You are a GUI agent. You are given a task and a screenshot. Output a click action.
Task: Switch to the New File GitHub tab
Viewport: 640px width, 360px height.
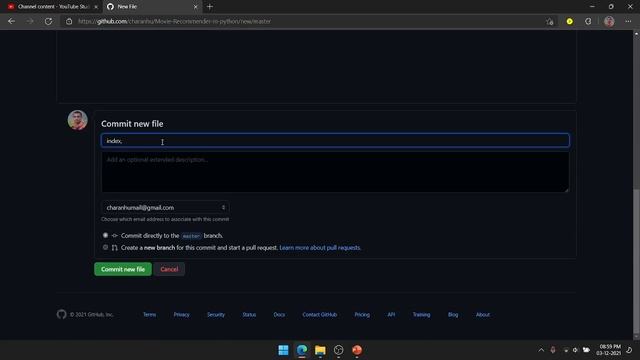[152, 7]
